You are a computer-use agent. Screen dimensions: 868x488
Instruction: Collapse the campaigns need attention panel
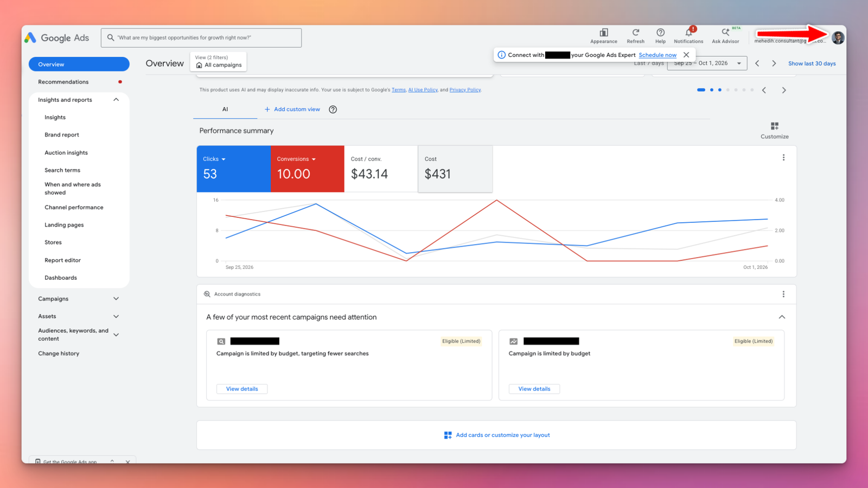click(x=782, y=317)
